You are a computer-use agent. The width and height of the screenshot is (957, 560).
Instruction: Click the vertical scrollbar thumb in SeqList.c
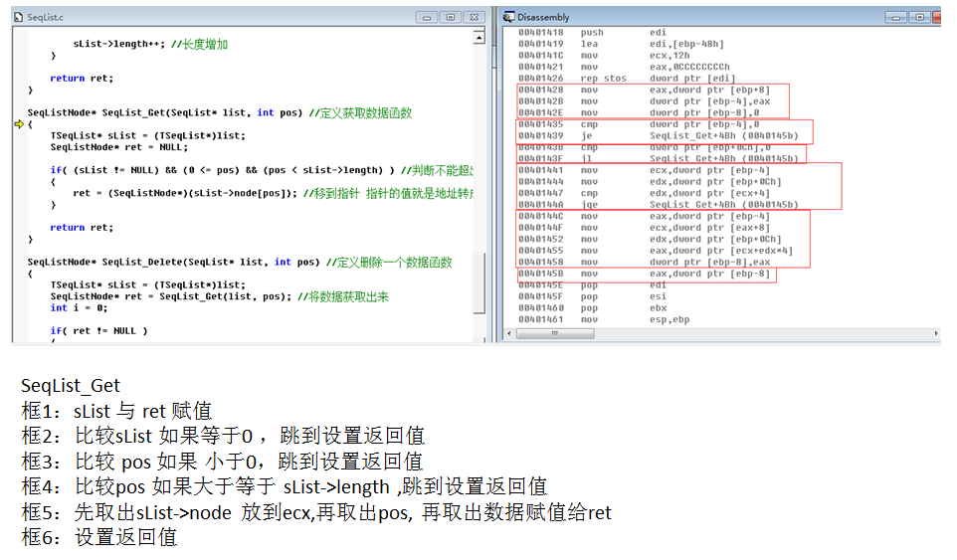(479, 283)
